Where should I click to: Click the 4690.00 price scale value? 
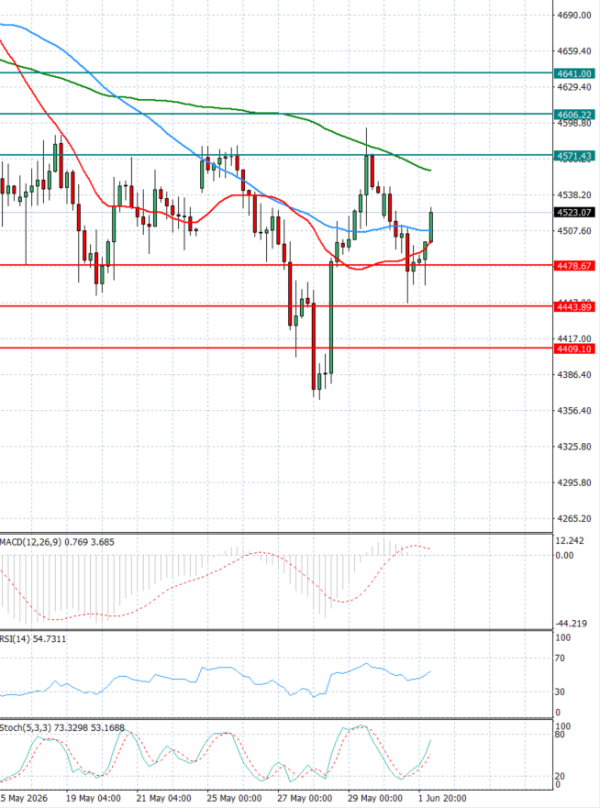(x=574, y=15)
